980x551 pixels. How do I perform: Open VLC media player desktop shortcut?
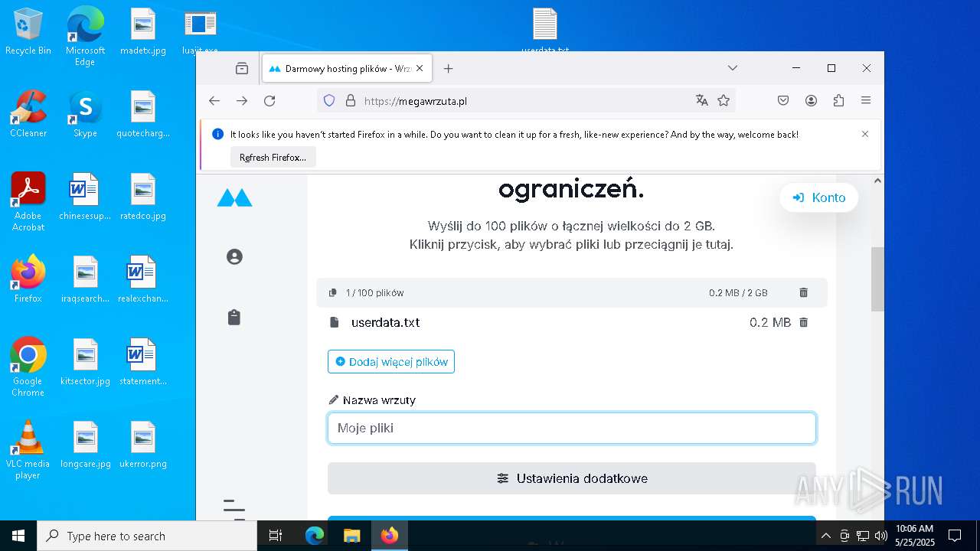[28, 450]
